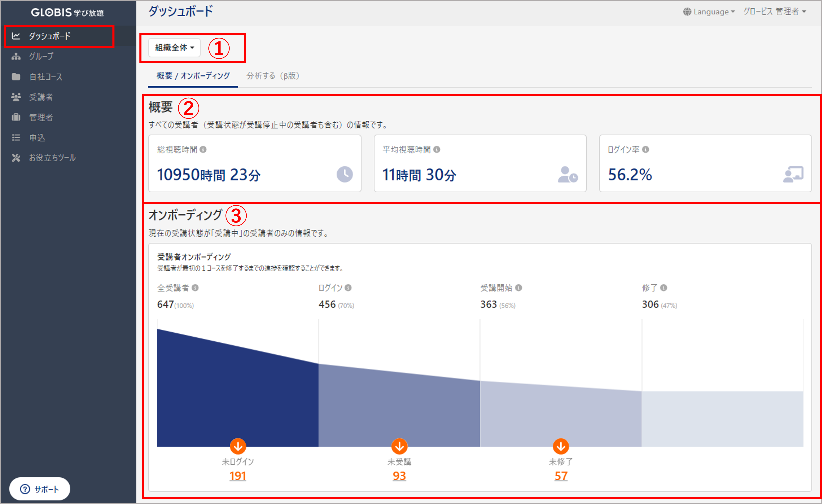Click info icon next to 総視聴時間
Screen dimensions: 822x504
click(203, 149)
